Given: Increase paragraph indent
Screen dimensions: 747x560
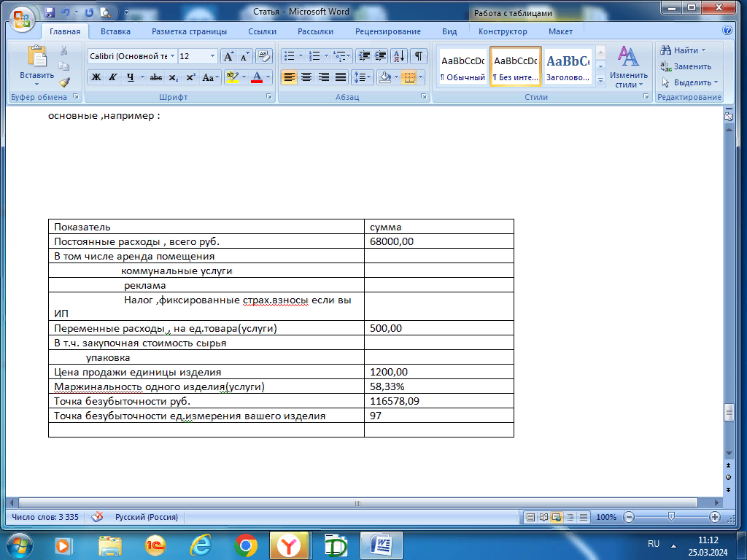Looking at the screenshot, I should tap(380, 56).
